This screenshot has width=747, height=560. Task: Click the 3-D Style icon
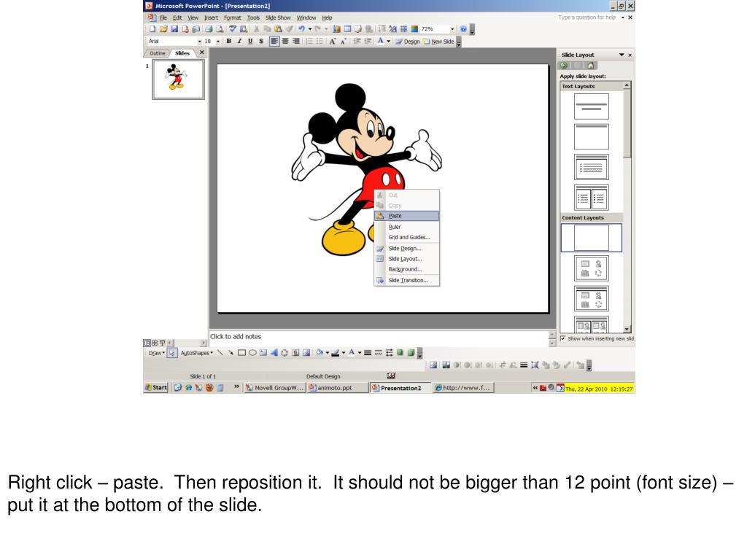pyautogui.click(x=411, y=353)
